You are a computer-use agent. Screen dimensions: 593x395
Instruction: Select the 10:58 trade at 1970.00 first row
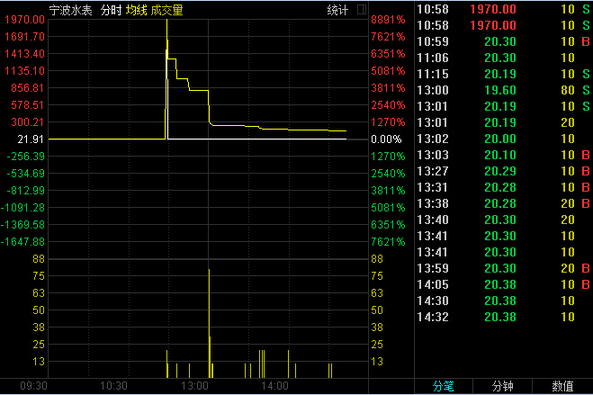[503, 9]
